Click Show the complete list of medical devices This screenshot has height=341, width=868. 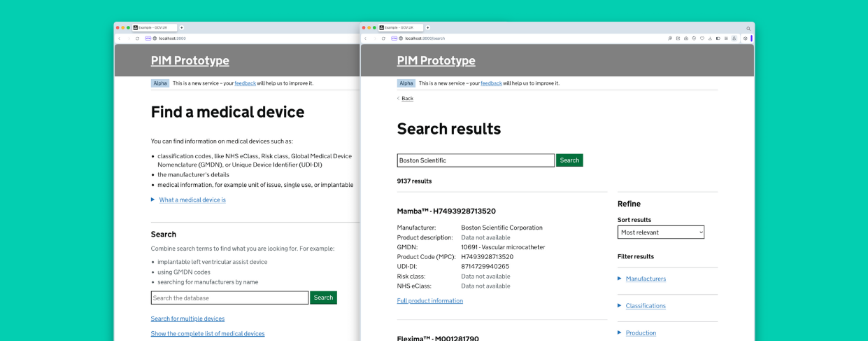208,334
